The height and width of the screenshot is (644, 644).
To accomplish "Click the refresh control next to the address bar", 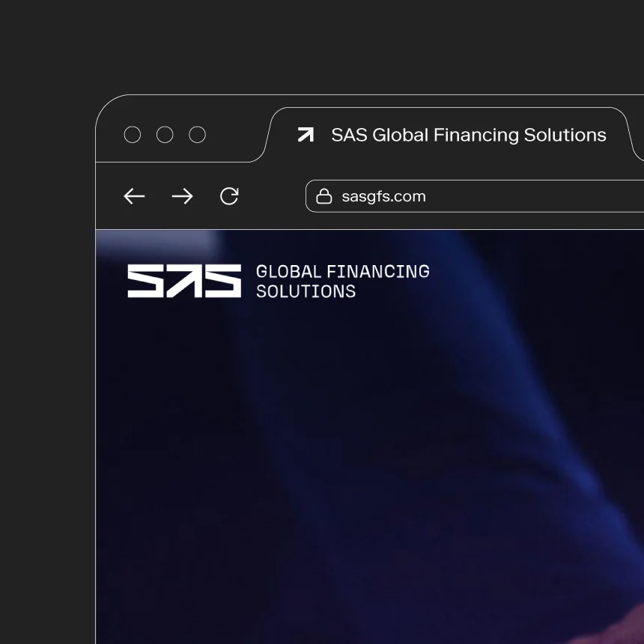I will (x=230, y=196).
